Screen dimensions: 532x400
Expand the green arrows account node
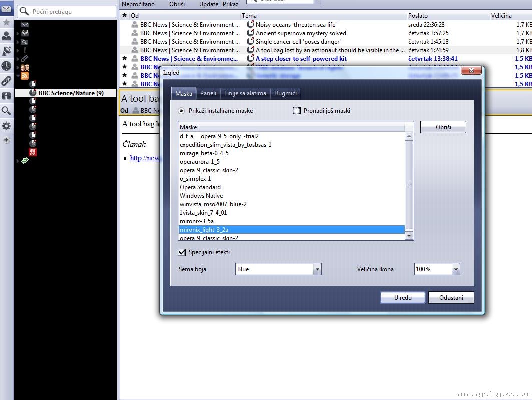18,161
